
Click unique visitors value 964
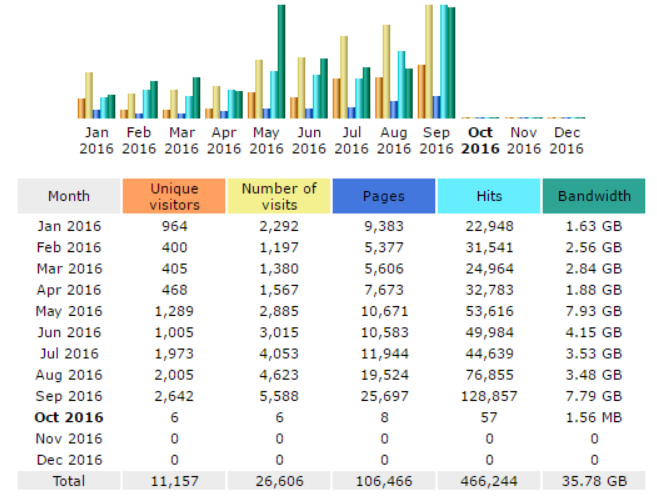tap(174, 226)
